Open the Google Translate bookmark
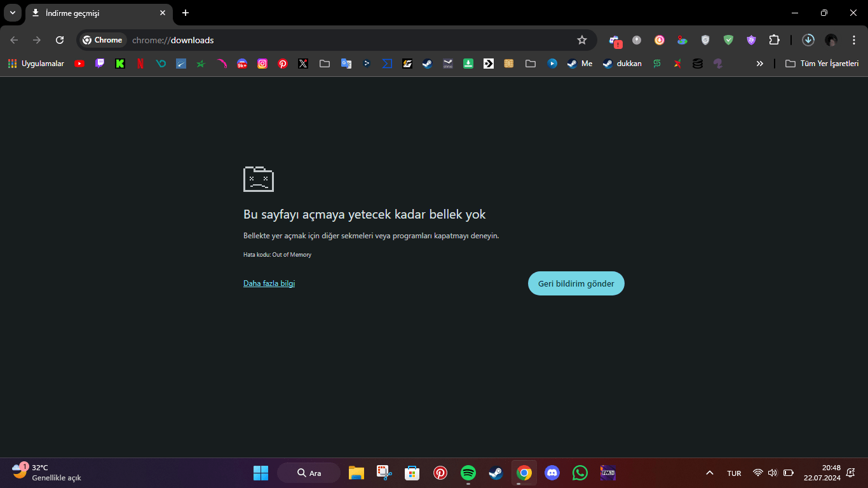The image size is (868, 488). point(346,64)
